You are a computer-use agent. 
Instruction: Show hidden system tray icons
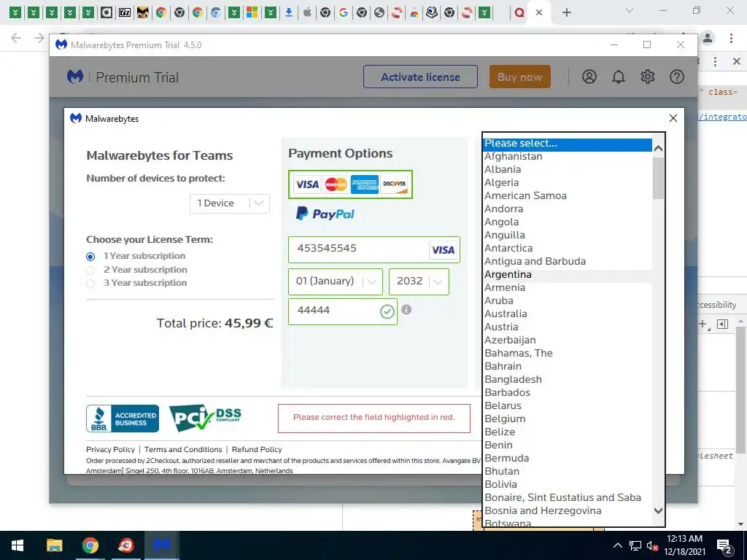click(617, 545)
